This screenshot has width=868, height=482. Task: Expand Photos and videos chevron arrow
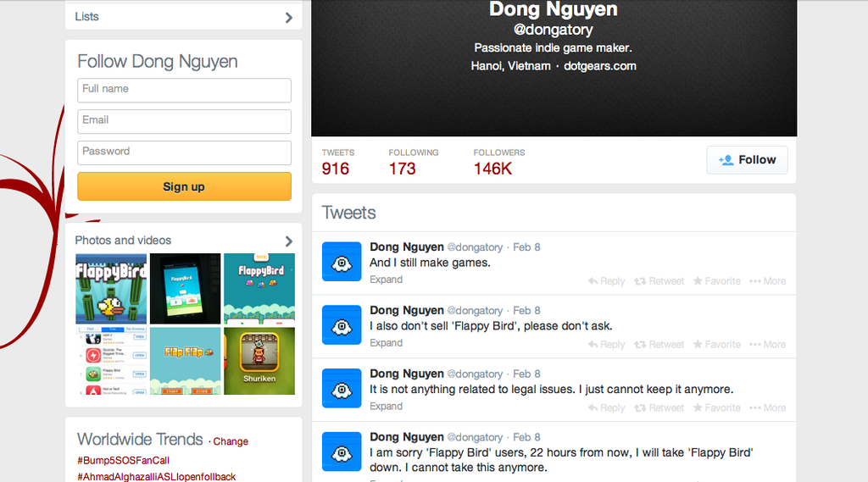(288, 241)
